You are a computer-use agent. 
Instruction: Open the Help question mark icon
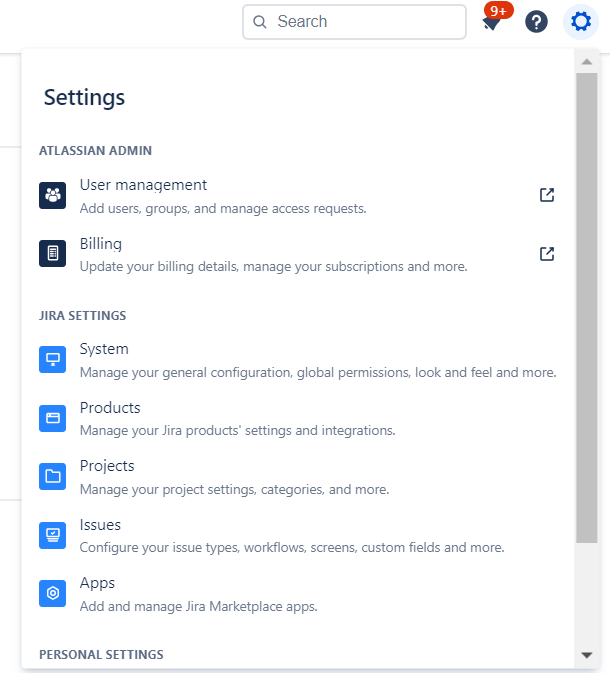click(537, 22)
